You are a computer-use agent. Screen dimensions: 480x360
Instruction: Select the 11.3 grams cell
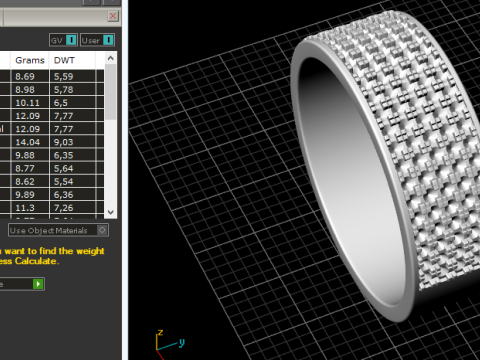30,208
